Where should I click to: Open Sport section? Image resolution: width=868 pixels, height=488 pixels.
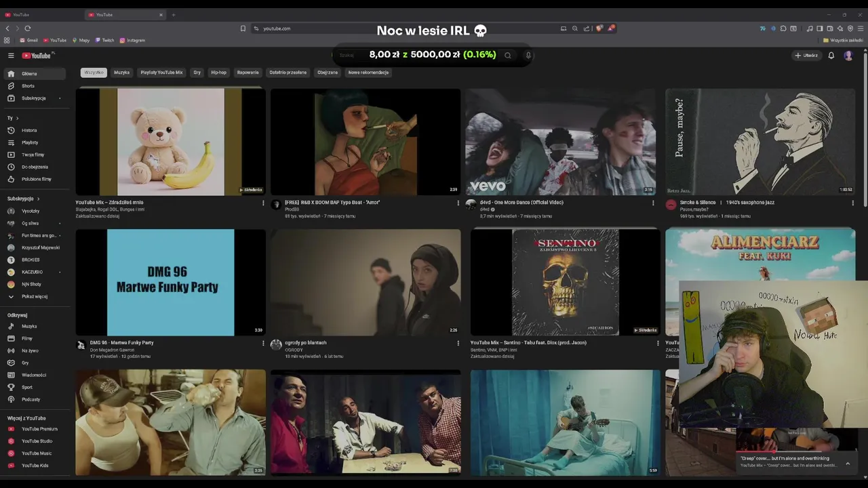coord(35,387)
